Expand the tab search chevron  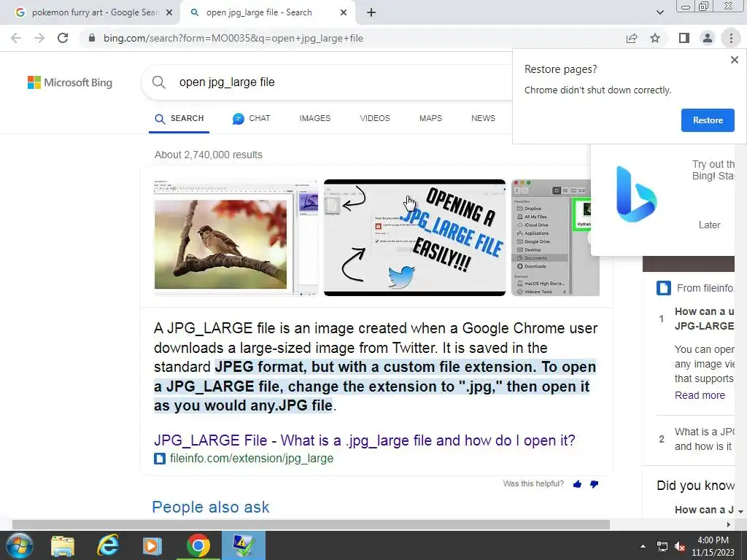coord(659,13)
